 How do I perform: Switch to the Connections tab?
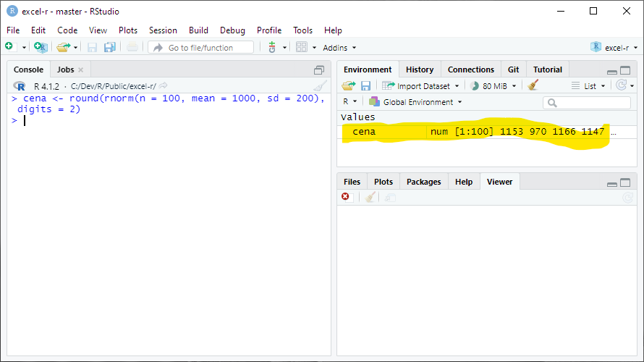coord(470,70)
